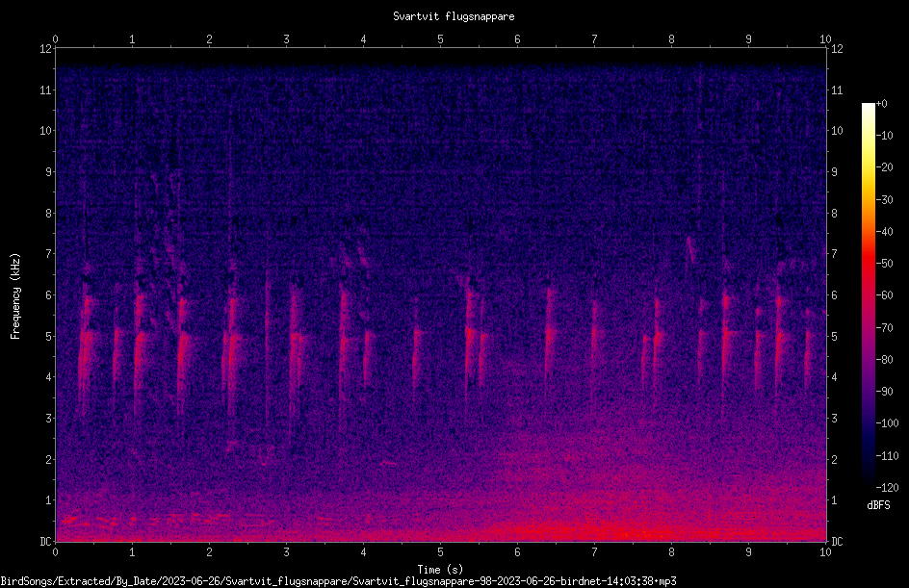Click '10' on the right frequency axis
This screenshot has width=909, height=588.
pyautogui.click(x=837, y=131)
